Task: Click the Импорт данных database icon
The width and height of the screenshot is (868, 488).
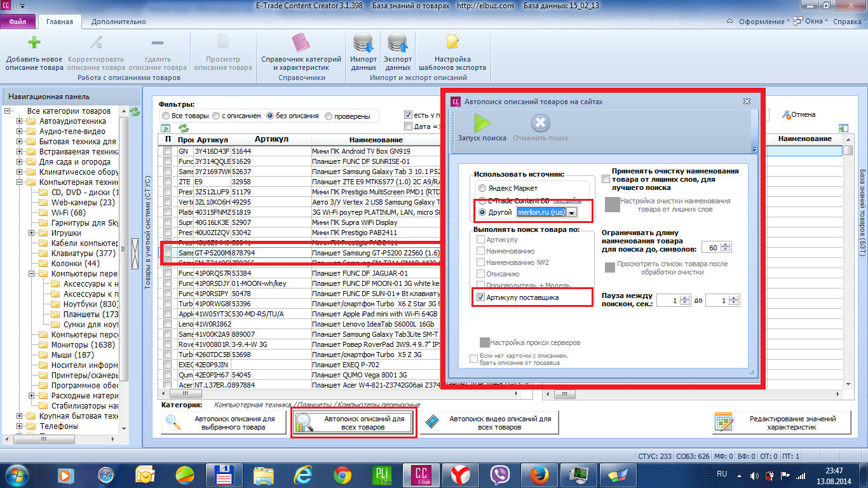Action: coord(363,43)
